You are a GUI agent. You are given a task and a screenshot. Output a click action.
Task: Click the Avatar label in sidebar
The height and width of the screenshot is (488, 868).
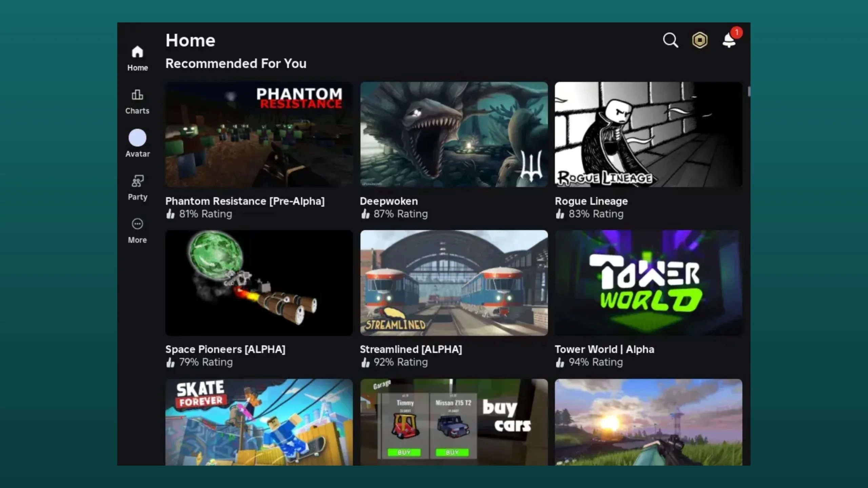[137, 154]
